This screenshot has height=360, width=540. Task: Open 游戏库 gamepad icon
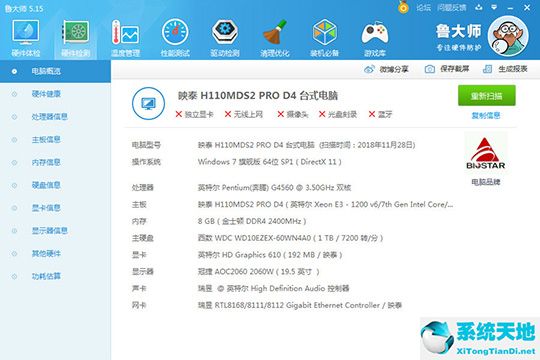point(374,38)
